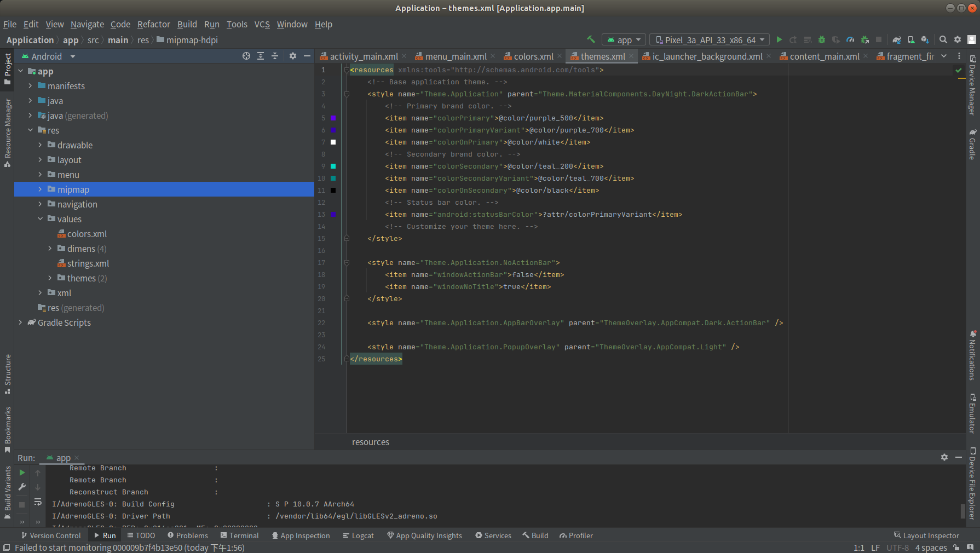
Task: Rerun app using green play in Run panel
Action: click(x=22, y=472)
